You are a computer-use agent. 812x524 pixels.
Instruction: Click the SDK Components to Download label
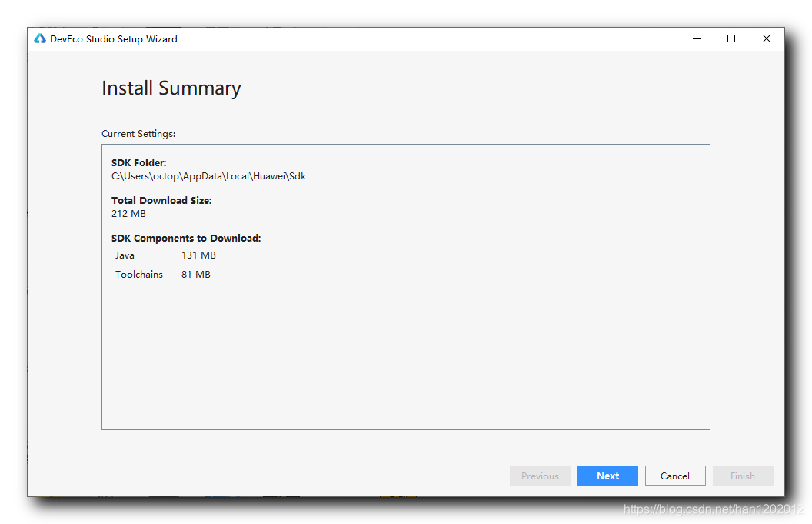pos(186,239)
